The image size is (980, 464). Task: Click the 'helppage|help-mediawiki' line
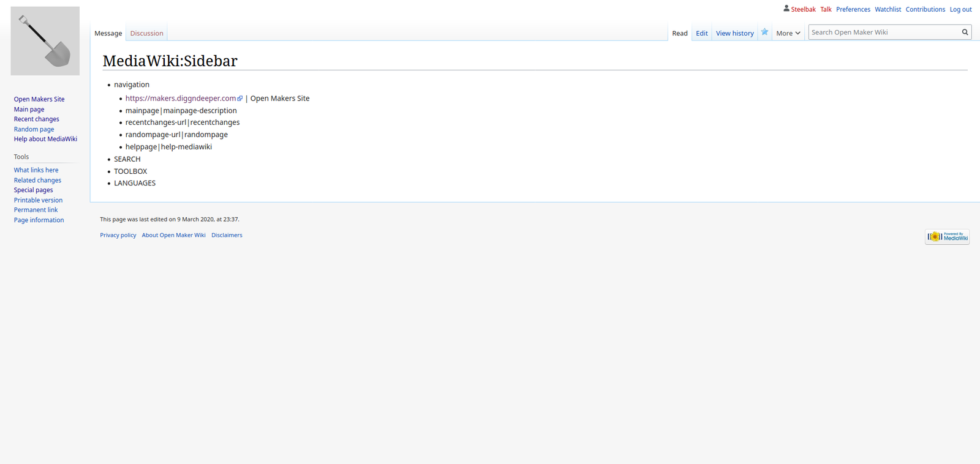click(168, 147)
